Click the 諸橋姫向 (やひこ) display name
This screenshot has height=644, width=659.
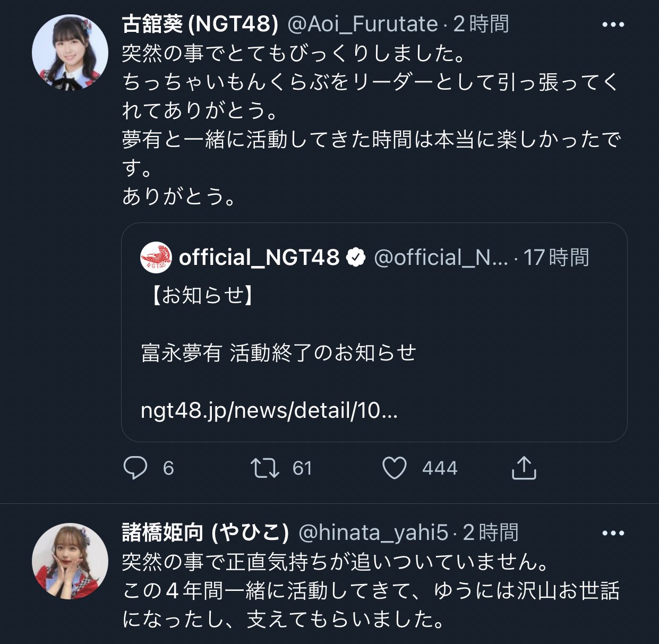pyautogui.click(x=206, y=533)
